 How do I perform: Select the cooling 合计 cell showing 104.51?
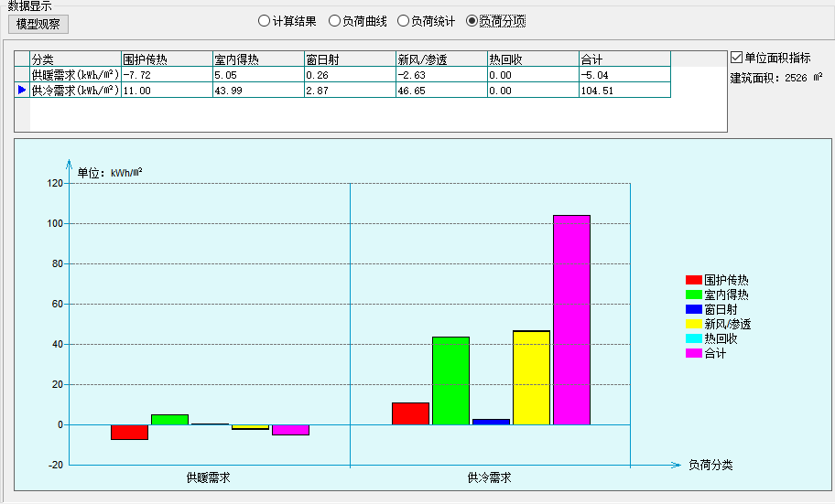tap(624, 91)
